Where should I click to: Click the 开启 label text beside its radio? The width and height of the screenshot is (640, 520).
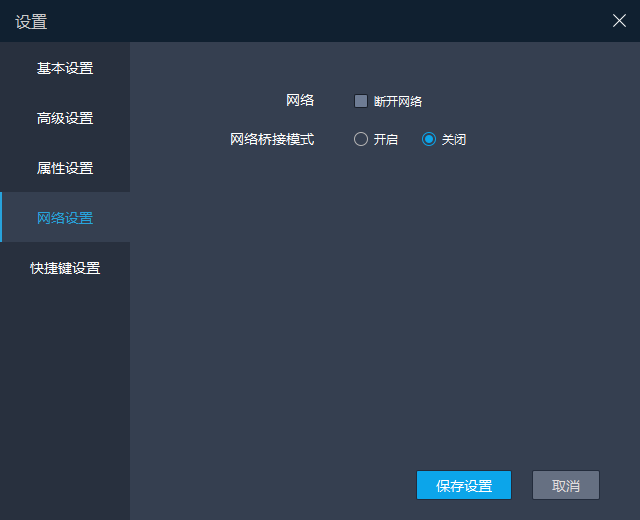click(386, 140)
